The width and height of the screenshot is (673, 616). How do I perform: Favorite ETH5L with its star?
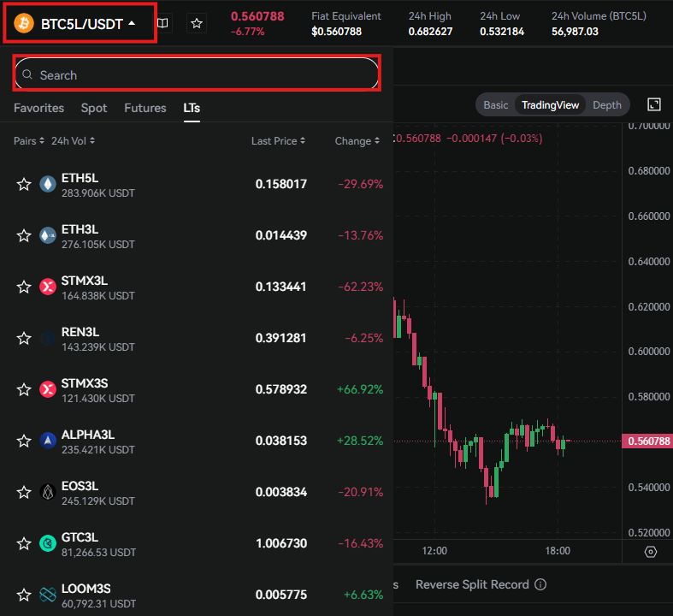point(24,184)
